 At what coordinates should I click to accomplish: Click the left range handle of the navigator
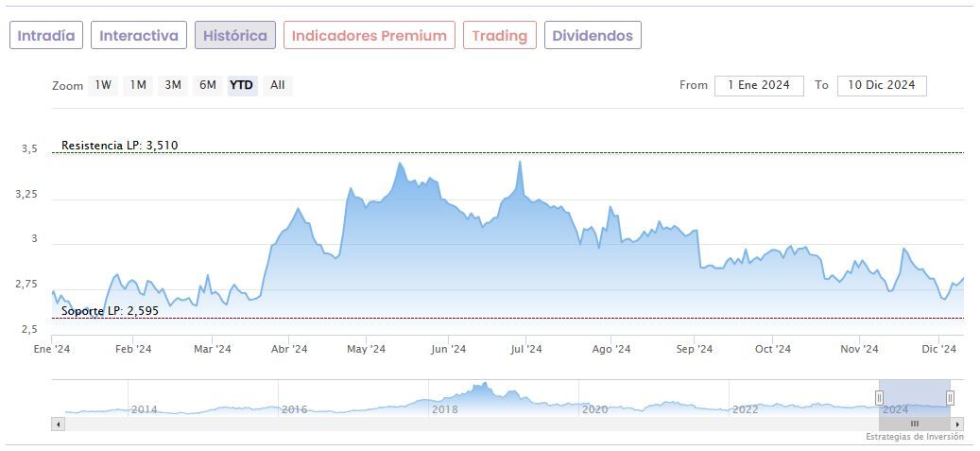point(879,398)
